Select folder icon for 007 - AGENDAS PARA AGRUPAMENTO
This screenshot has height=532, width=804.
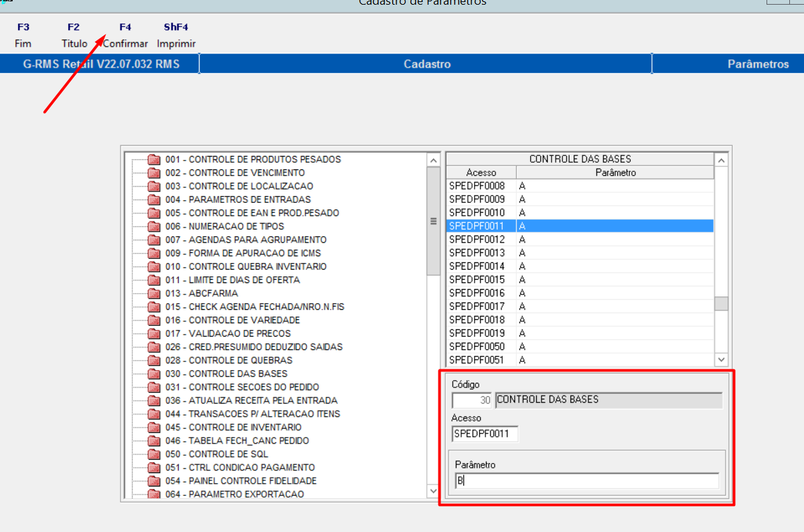click(155, 240)
